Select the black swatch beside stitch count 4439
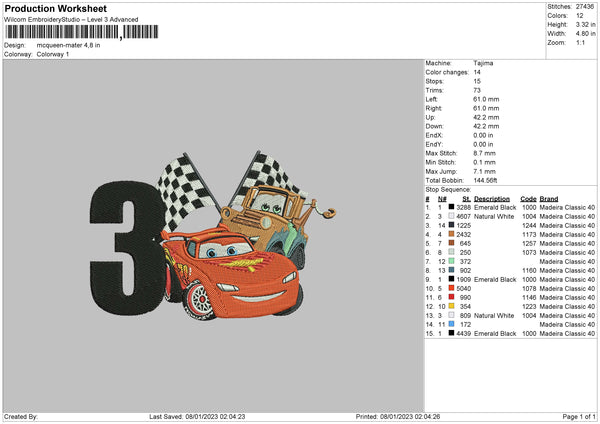Screen dimensions: 600x424 click(x=452, y=333)
